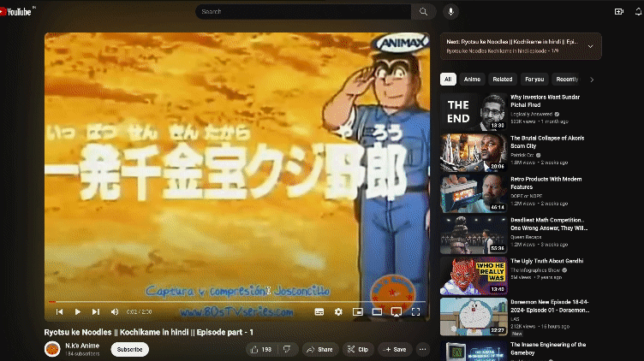Click in the search input field
Image resolution: width=644 pixels, height=361 pixels.
pyautogui.click(x=303, y=11)
